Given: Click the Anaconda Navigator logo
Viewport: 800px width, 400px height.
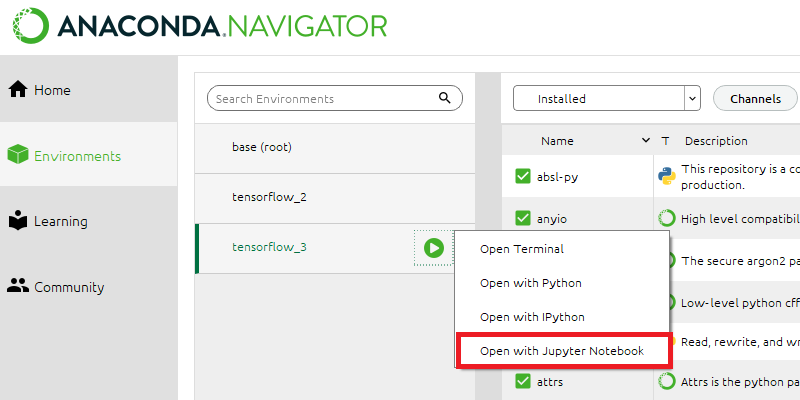Looking at the screenshot, I should click(x=199, y=26).
